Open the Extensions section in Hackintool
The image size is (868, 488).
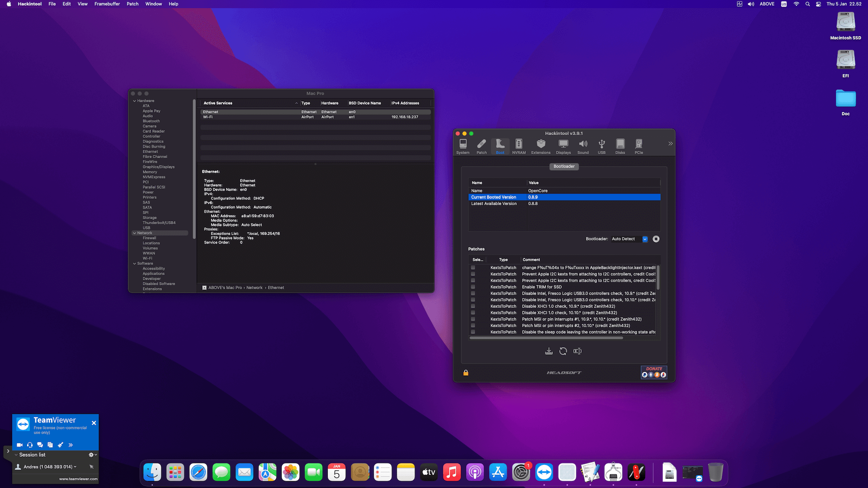[541, 146]
